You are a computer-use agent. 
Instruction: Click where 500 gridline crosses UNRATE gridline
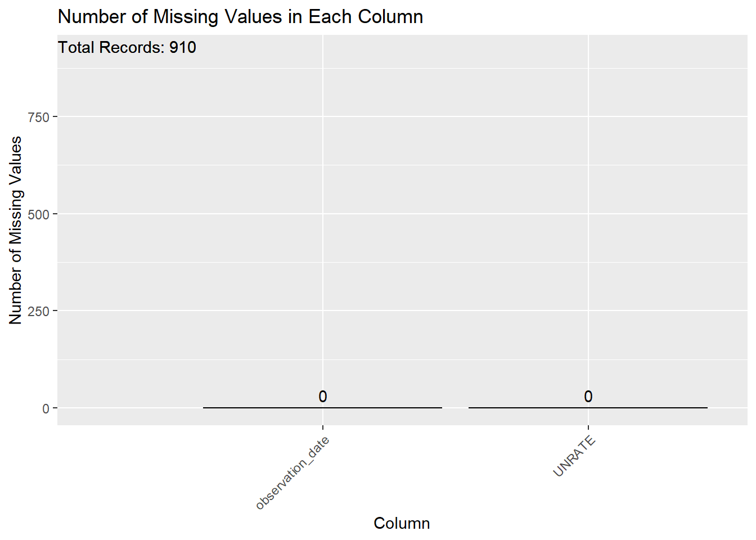click(588, 214)
